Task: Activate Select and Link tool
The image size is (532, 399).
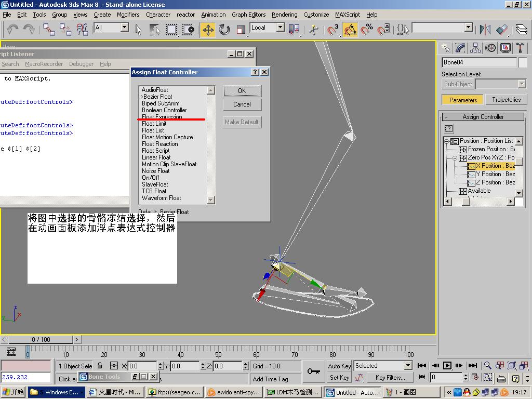Action: point(48,30)
